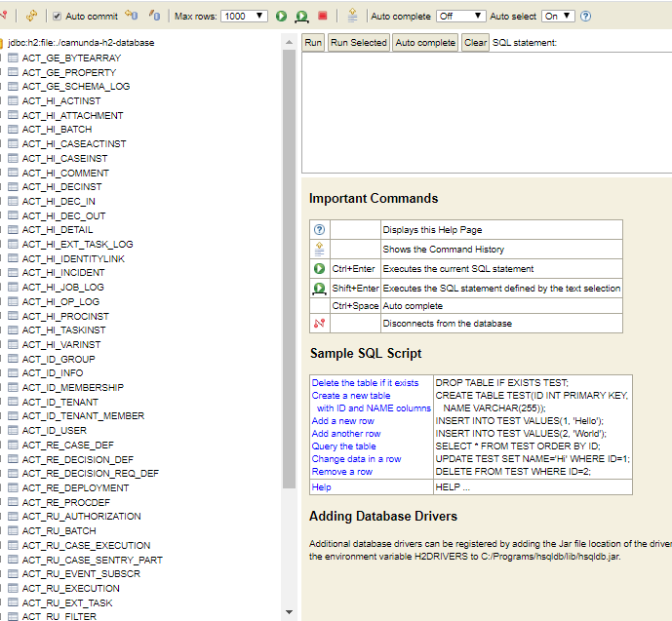Viewport: 672px width, 621px height.
Task: Click the ACT_HI_CASEINST table icon
Action: click(14, 158)
